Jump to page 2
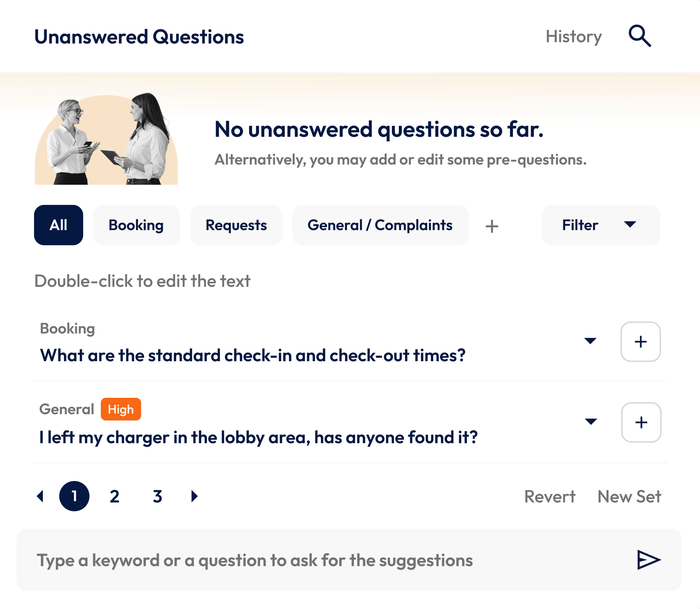700x609 pixels. tap(115, 496)
